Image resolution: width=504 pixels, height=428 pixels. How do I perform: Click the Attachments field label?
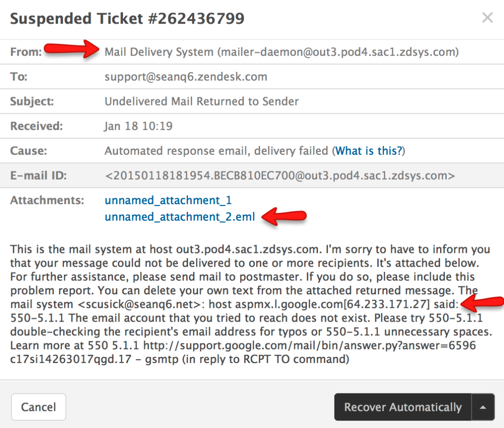click(47, 200)
